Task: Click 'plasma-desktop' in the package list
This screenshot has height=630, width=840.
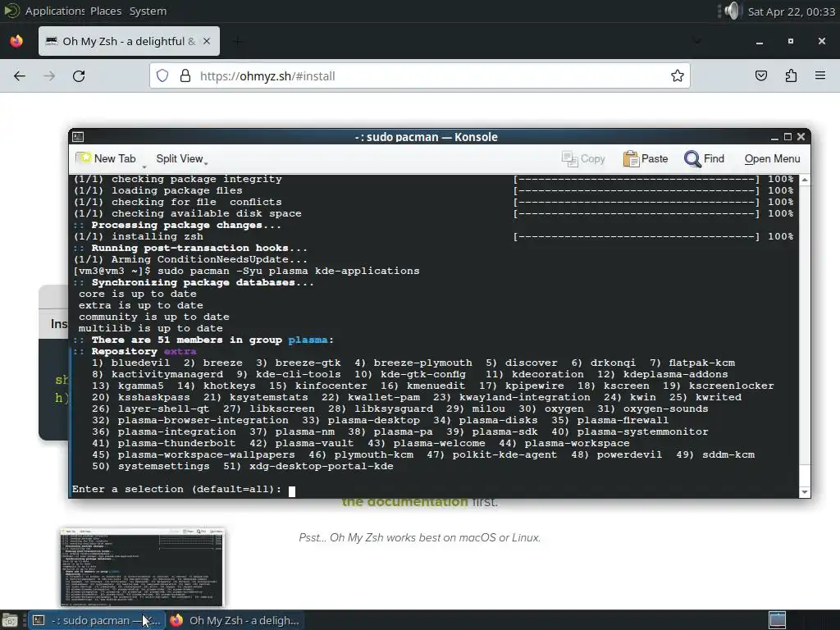Action: [x=373, y=420]
